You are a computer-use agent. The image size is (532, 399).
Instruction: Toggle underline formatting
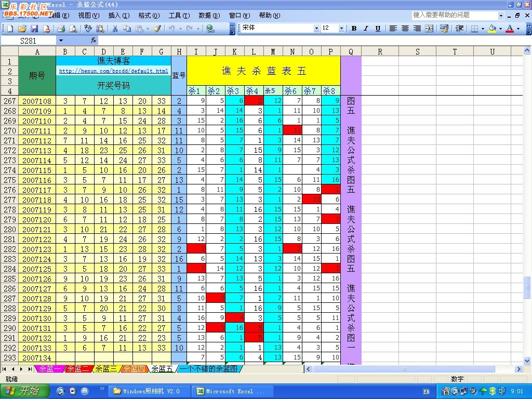point(378,29)
